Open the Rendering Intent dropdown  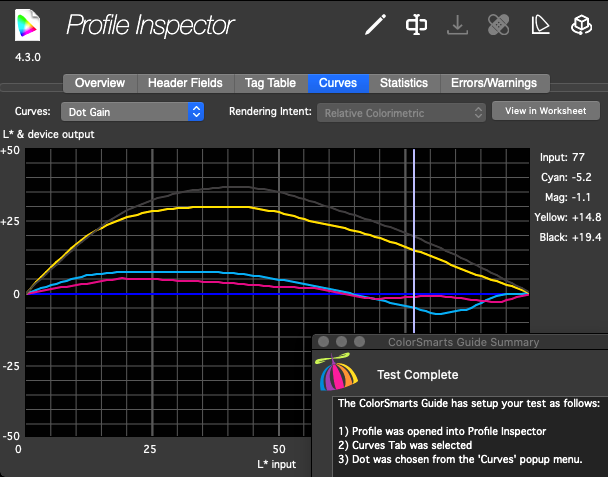coord(404,113)
